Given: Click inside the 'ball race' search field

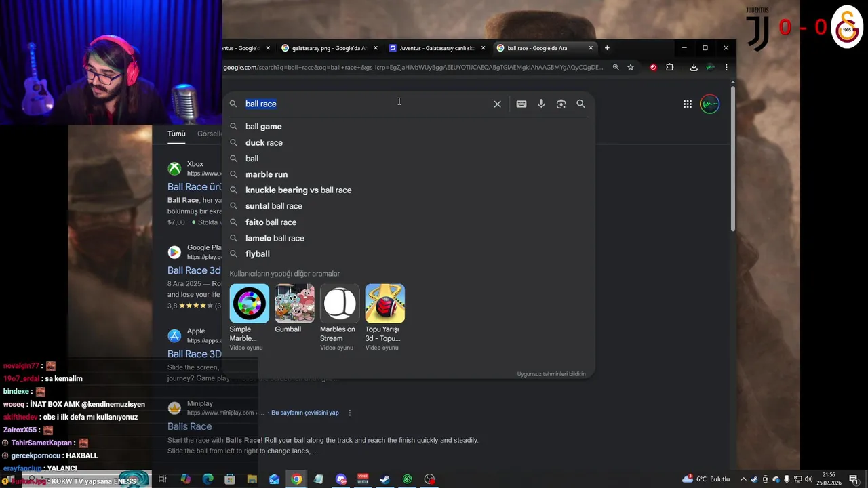Looking at the screenshot, I should (366, 104).
